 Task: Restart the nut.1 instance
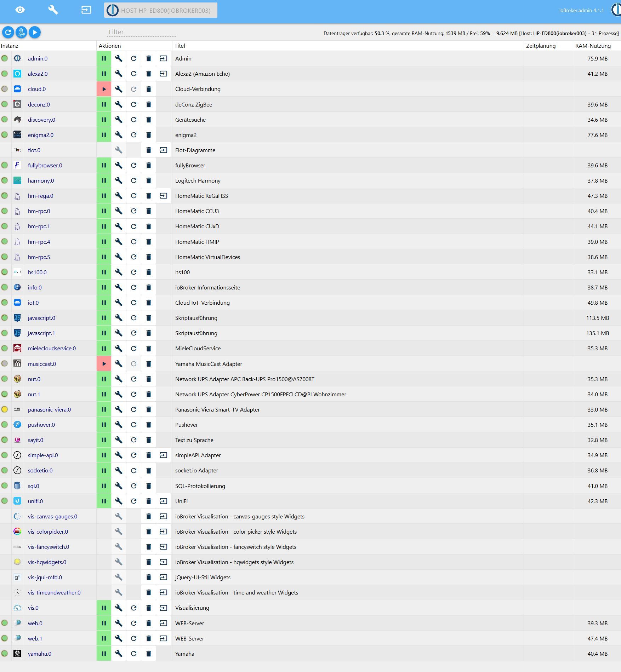pyautogui.click(x=133, y=394)
